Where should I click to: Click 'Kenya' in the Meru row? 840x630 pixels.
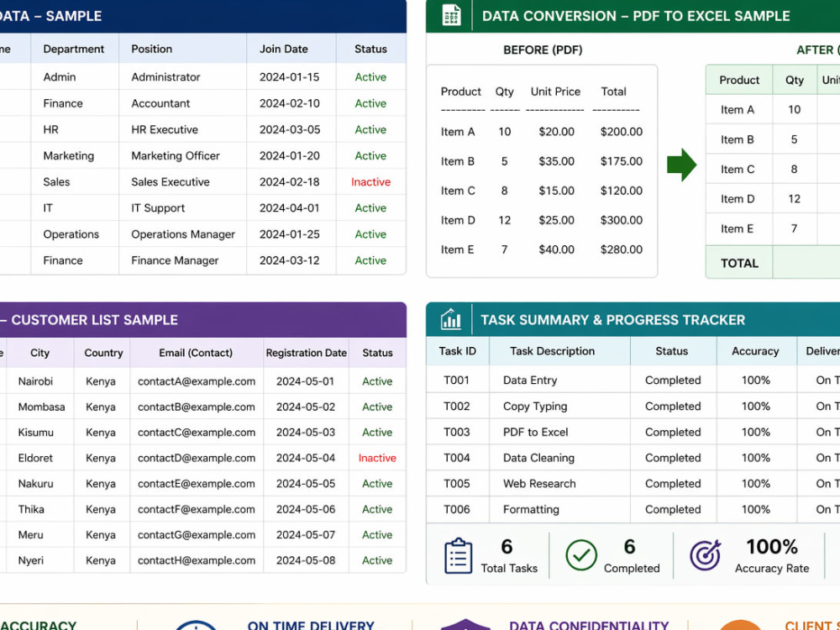101,534
